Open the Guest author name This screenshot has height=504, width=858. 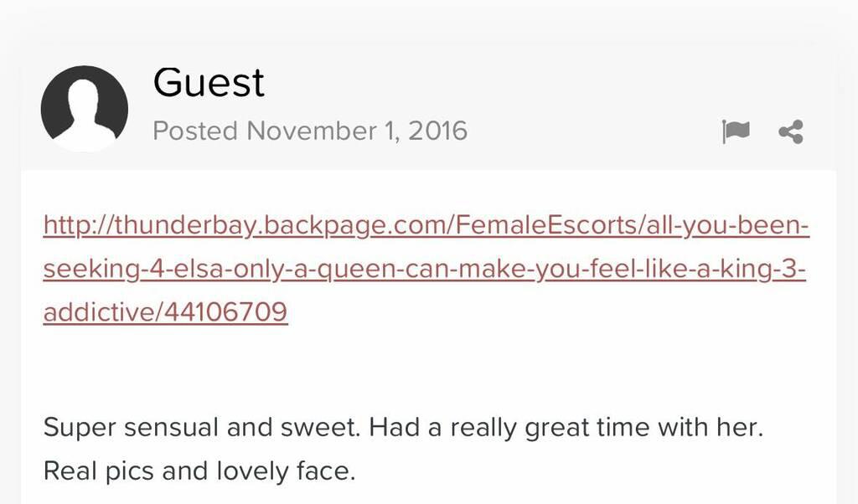click(209, 83)
